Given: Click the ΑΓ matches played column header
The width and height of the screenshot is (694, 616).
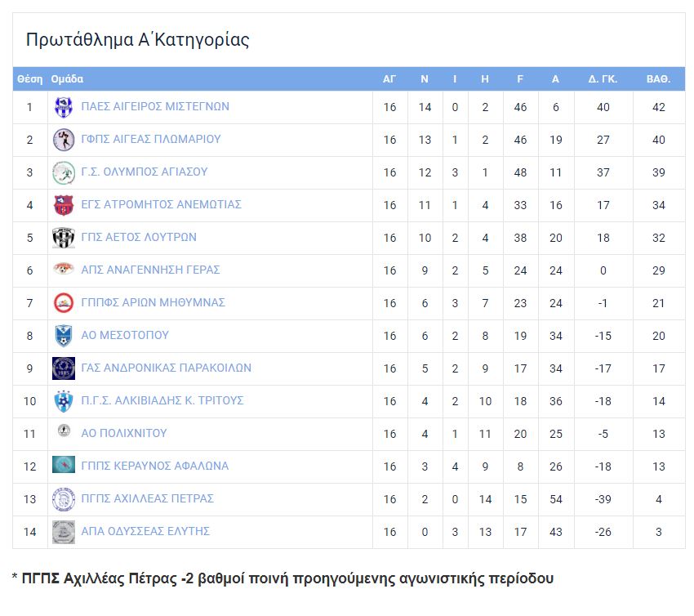Looking at the screenshot, I should (389, 79).
